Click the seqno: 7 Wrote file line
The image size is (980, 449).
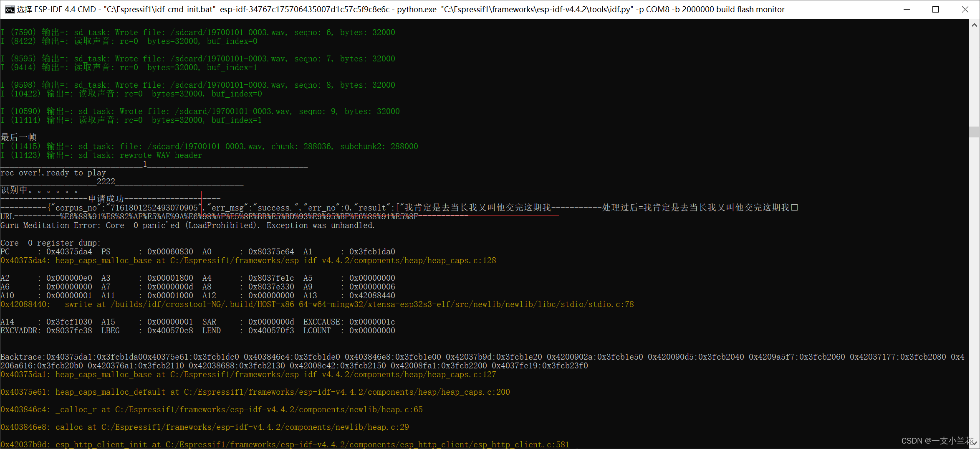(x=198, y=58)
